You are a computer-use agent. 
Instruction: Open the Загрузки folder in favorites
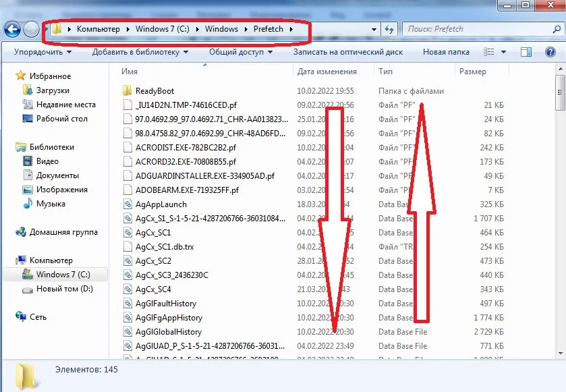53,90
